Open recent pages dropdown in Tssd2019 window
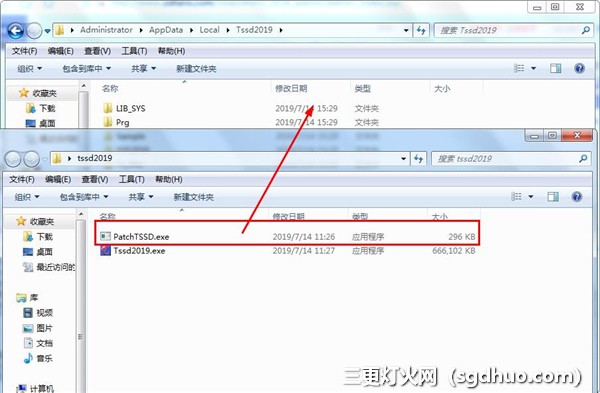Screen dimensions: 600x393 click(47, 31)
